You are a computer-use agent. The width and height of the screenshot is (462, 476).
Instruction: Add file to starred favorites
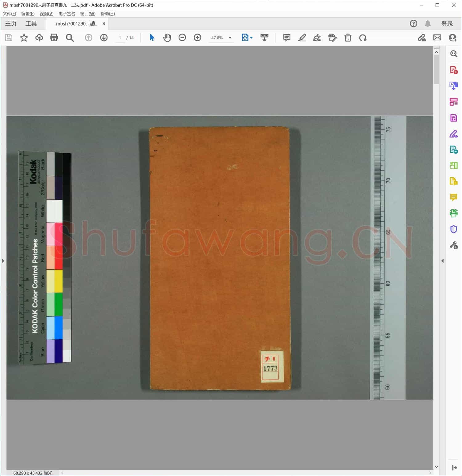coord(24,38)
